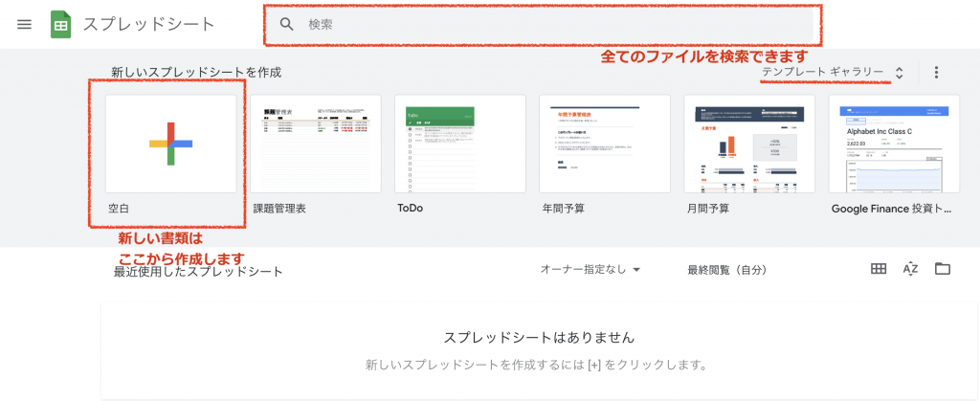The width and height of the screenshot is (980, 401).
Task: Open the AZ sort options icon
Action: (x=910, y=269)
